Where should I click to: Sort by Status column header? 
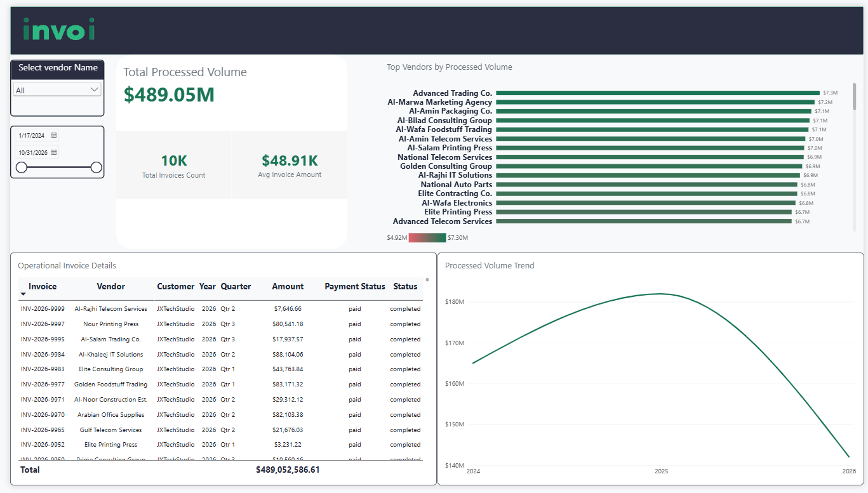(x=405, y=286)
